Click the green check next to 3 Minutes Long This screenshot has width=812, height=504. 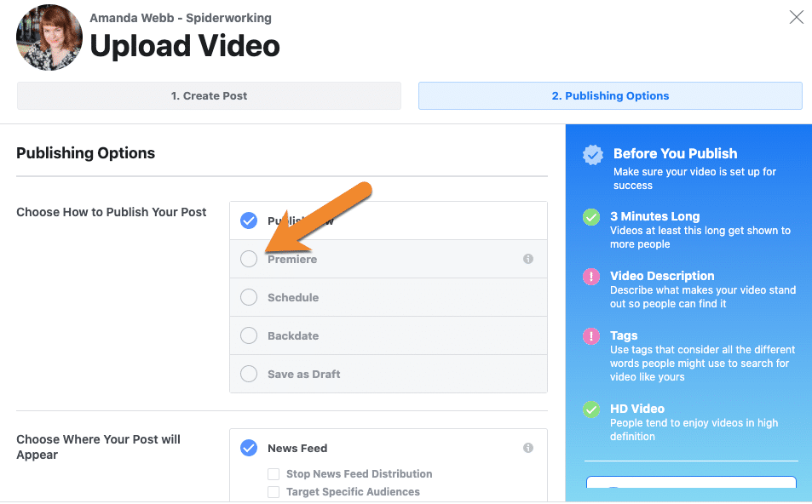[x=591, y=217]
